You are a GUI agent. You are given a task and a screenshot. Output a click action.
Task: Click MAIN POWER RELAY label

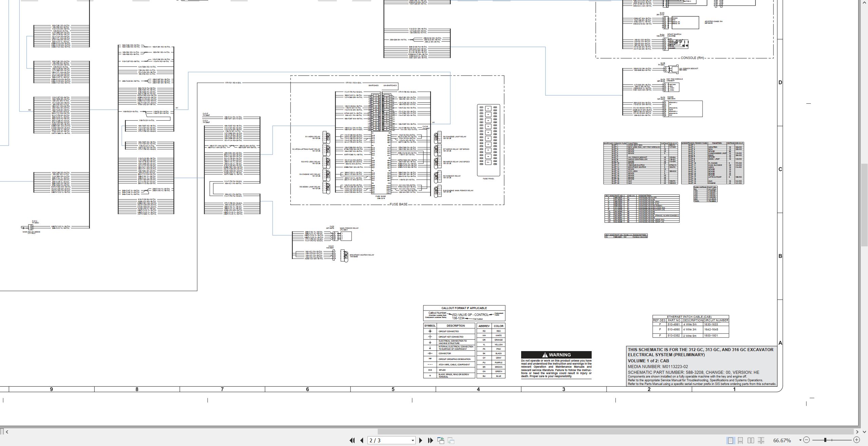click(x=349, y=228)
